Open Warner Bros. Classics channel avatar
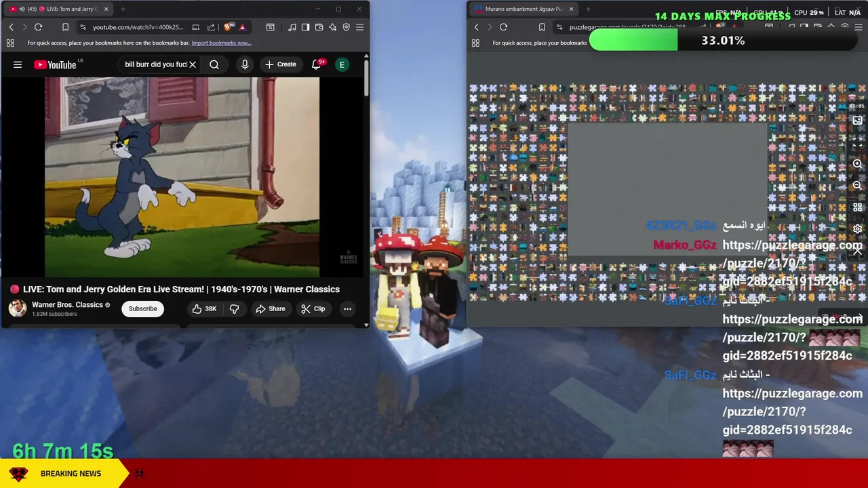This screenshot has width=868, height=488. pyautogui.click(x=18, y=308)
